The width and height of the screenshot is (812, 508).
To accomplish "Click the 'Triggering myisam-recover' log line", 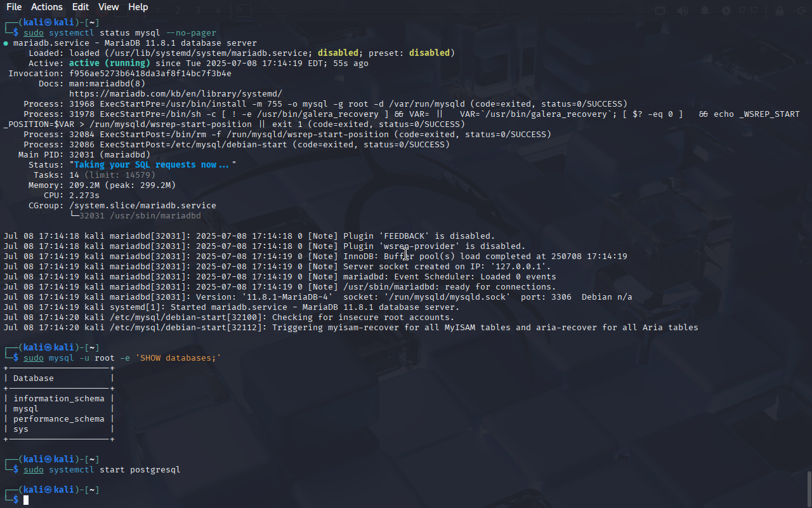I will click(351, 327).
